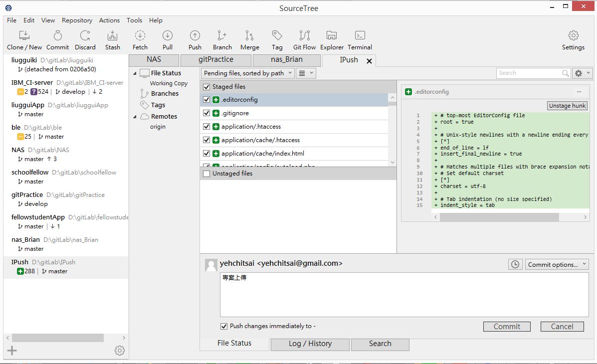The image size is (597, 364).
Task: Collapse the Remotes tree section
Action: [135, 117]
